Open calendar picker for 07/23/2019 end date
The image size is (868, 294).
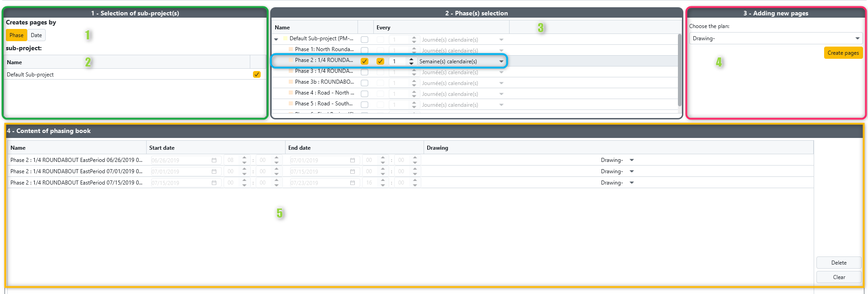click(x=353, y=183)
